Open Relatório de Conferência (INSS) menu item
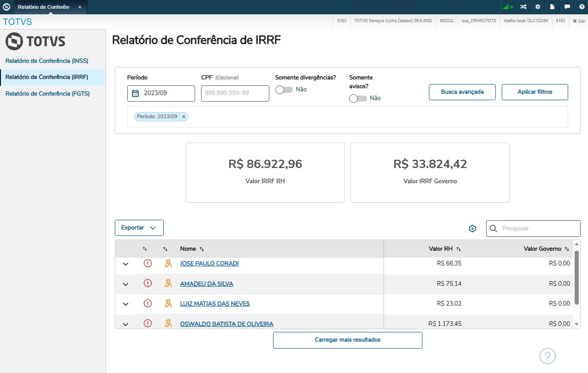Viewport: 588px width, 373px height. (47, 61)
